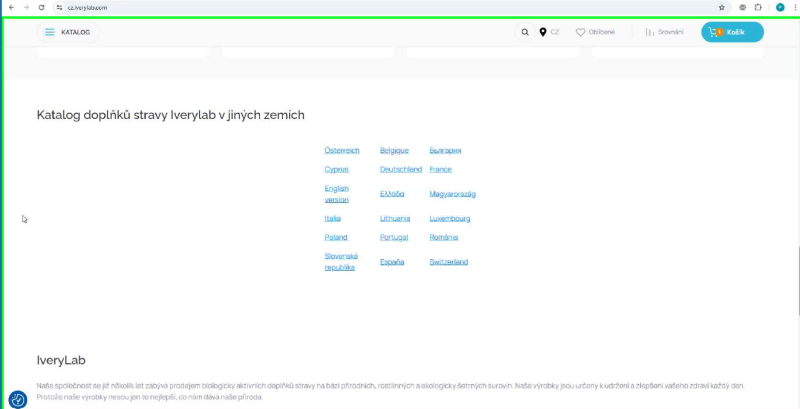Click the IveryLab section heading

coord(61,360)
